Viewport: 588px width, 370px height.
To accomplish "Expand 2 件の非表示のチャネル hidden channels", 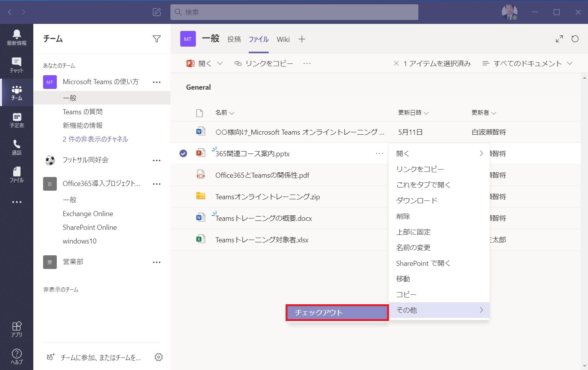I will 95,139.
